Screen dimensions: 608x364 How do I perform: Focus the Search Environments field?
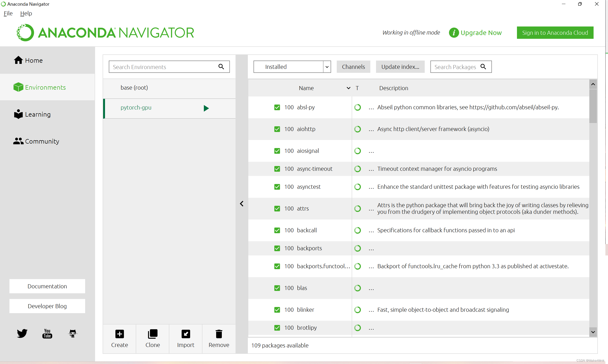pos(169,67)
